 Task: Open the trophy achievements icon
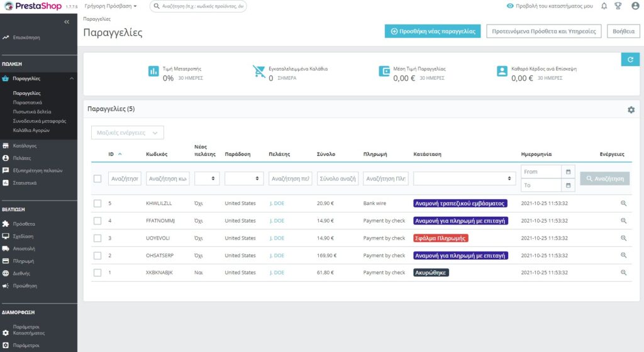618,6
